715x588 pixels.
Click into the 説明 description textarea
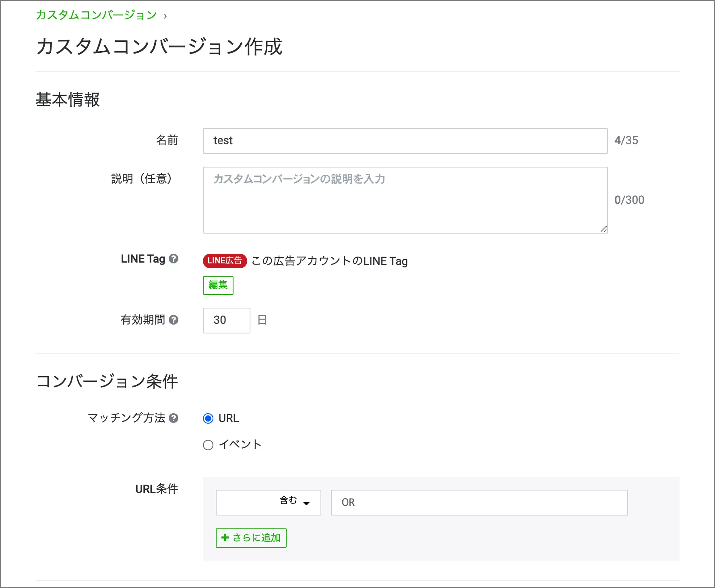405,200
